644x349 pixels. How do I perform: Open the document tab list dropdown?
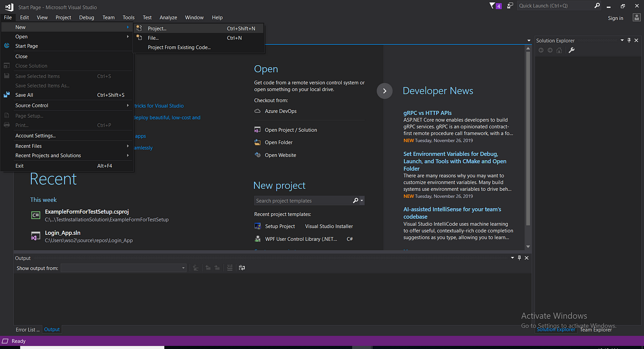[529, 41]
